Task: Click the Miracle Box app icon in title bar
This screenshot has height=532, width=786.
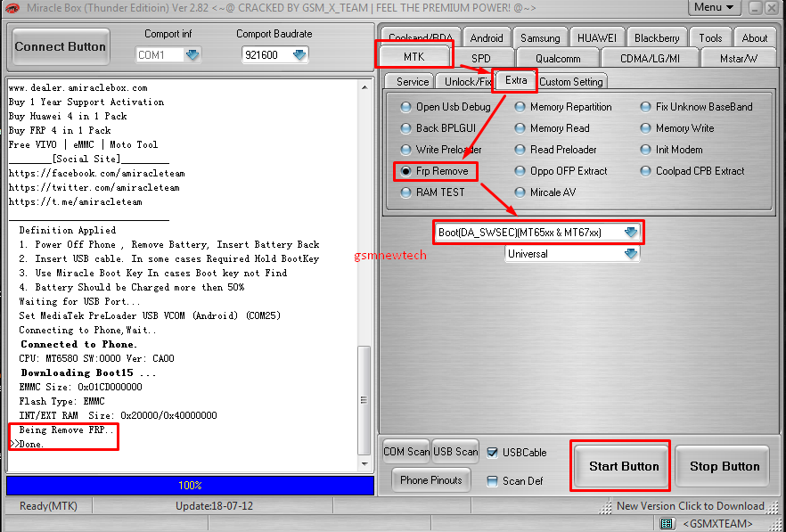Action: 11,7
